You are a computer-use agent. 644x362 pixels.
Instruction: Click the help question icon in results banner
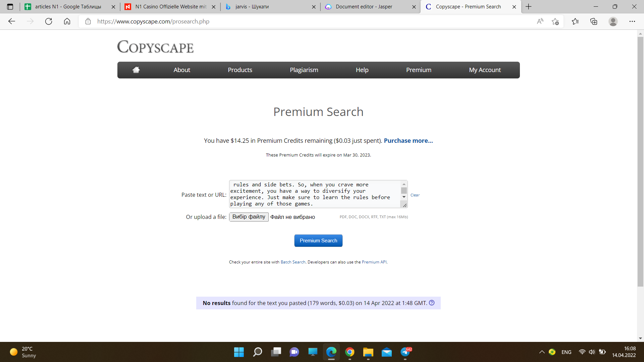[432, 303]
